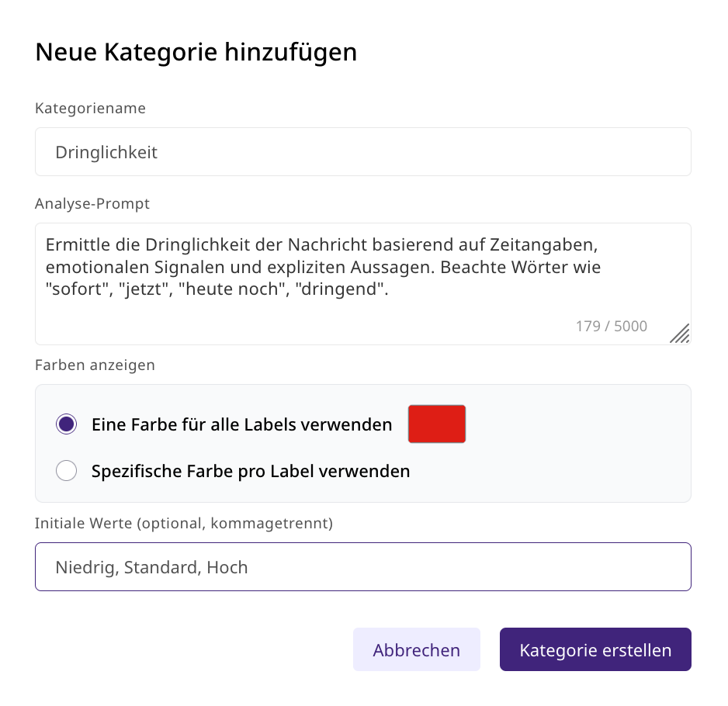
Task: Click the label text 'Spezifische Farbe pro Label verwenden'
Action: point(251,471)
